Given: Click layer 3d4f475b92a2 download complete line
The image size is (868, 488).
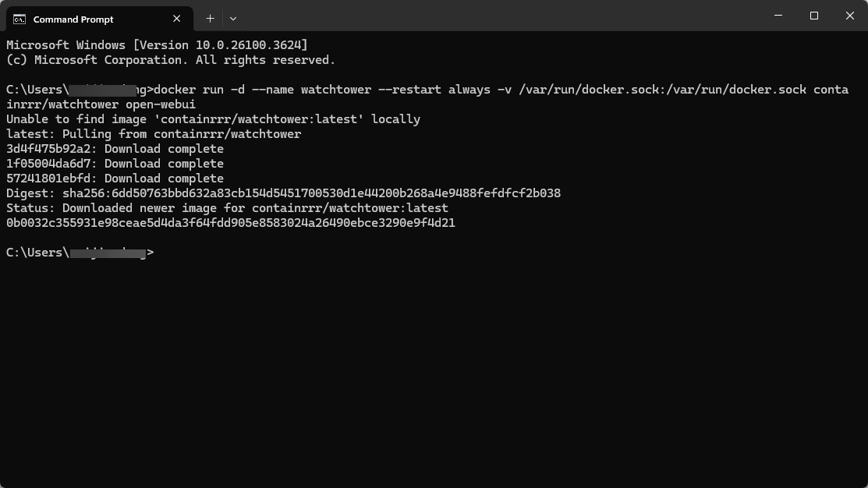Looking at the screenshot, I should pyautogui.click(x=115, y=149).
